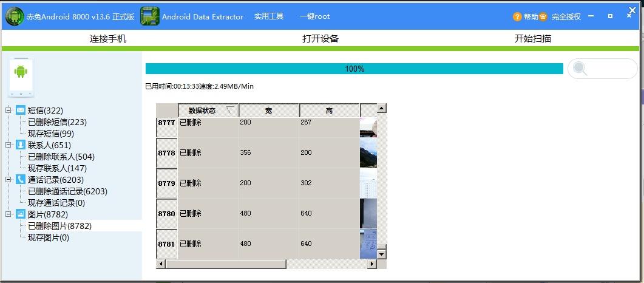Viewport: 644px width, 283px height.
Task: Collapse the 通话记录 tree node
Action: click(x=8, y=179)
